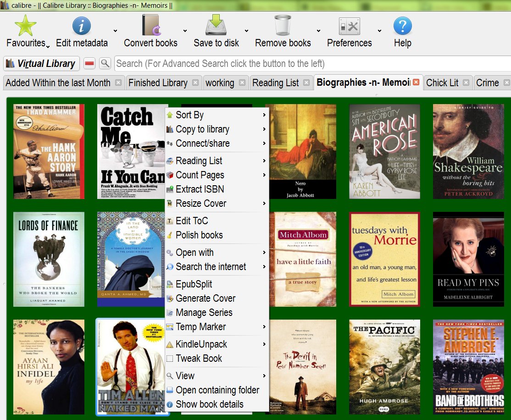511x420 pixels.
Task: Click the Save to disk icon
Action: (x=216, y=26)
